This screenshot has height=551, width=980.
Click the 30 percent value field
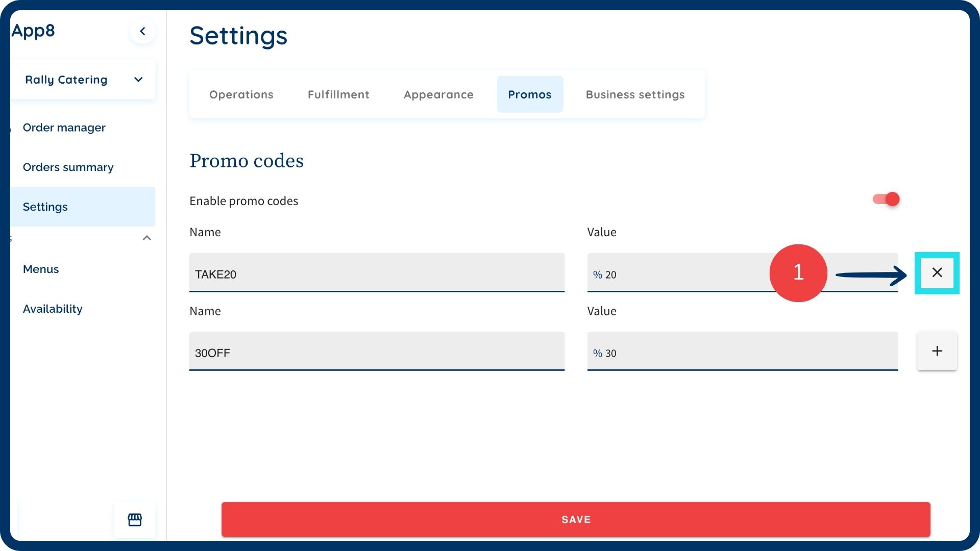742,353
